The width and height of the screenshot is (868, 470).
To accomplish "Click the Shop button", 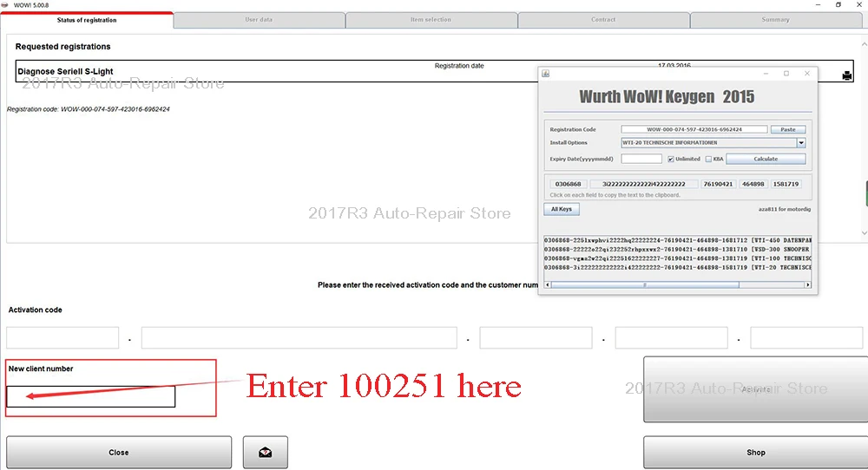I will click(x=756, y=453).
